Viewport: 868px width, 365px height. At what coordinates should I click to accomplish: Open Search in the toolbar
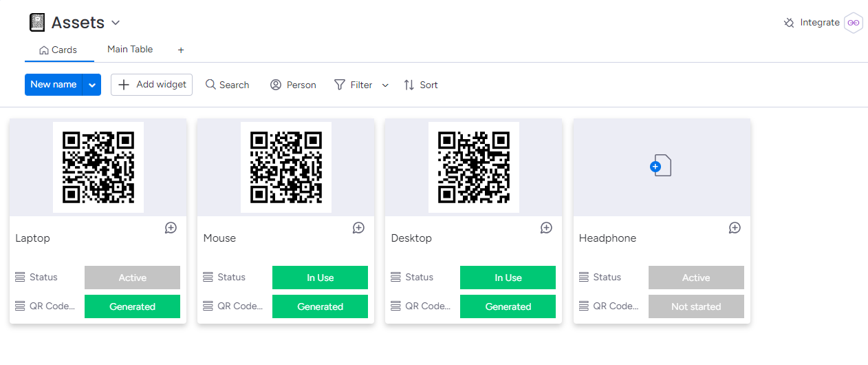click(x=227, y=85)
